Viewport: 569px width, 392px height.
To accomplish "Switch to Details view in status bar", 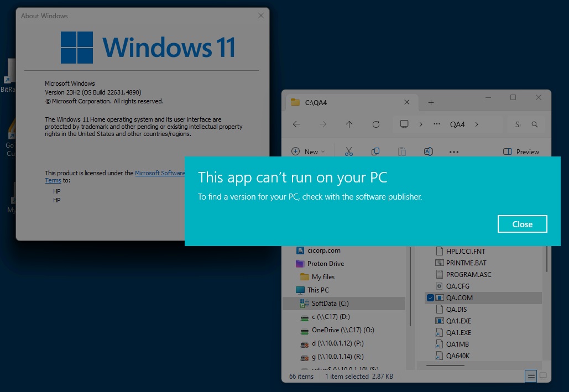I will (x=531, y=376).
